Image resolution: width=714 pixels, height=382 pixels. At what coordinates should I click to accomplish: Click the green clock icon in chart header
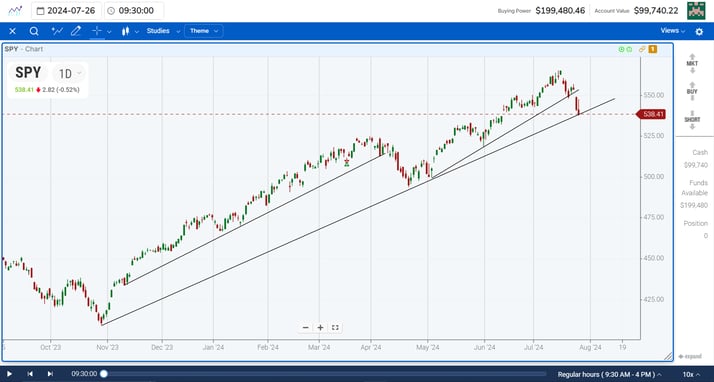point(622,49)
